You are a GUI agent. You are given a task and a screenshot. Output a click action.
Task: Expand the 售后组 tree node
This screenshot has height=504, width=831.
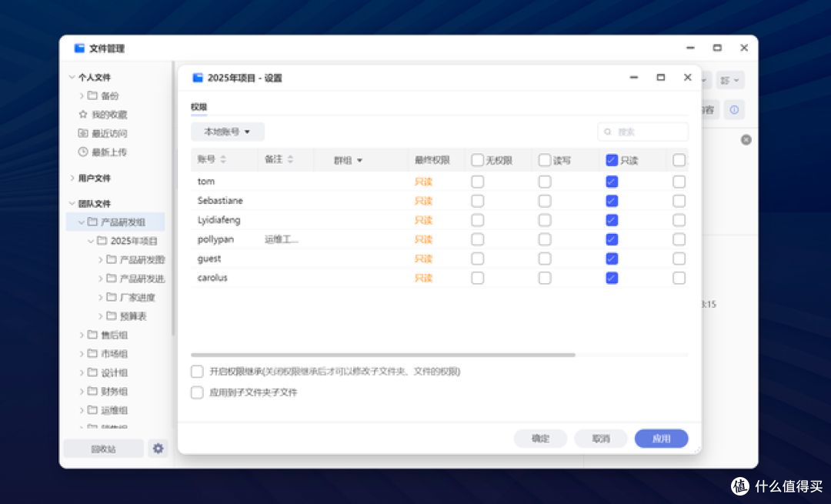point(81,335)
